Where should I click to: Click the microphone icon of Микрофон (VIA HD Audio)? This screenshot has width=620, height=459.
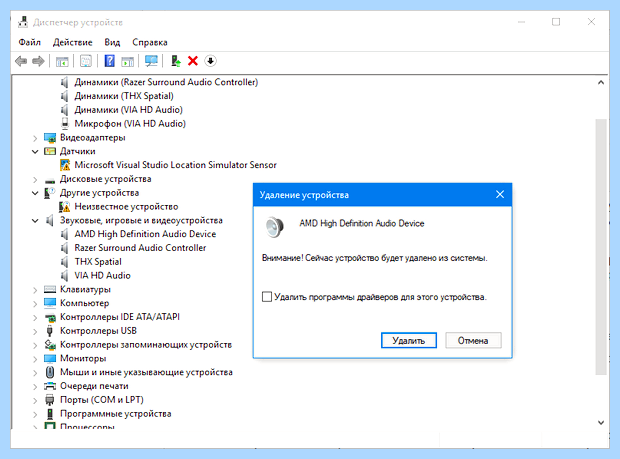(x=65, y=124)
